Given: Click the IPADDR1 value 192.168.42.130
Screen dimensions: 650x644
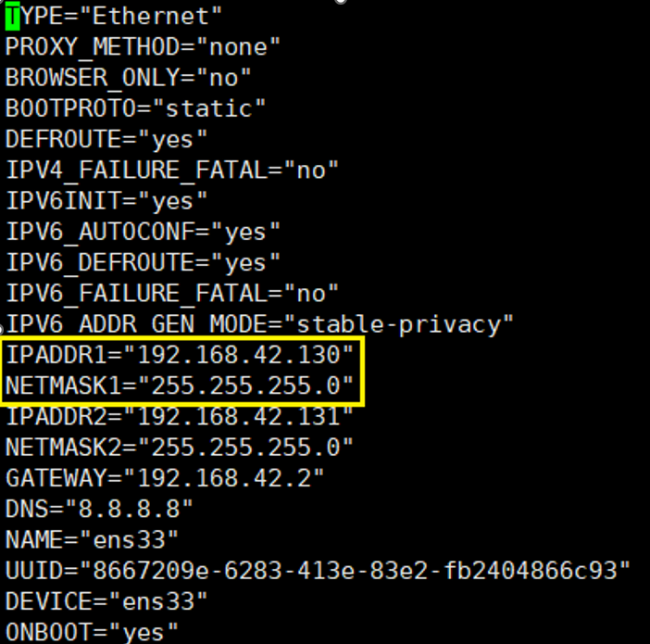Looking at the screenshot, I should click(238, 355).
